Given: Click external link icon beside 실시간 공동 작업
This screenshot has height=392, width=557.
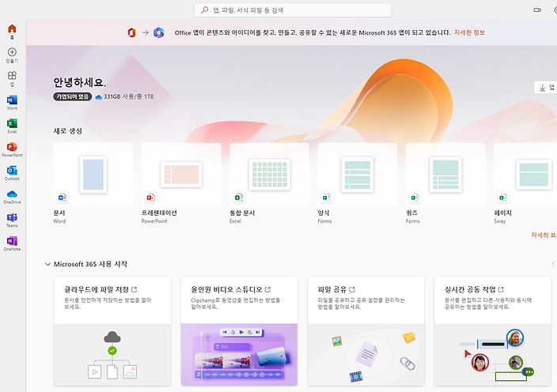Looking at the screenshot, I should (501, 289).
